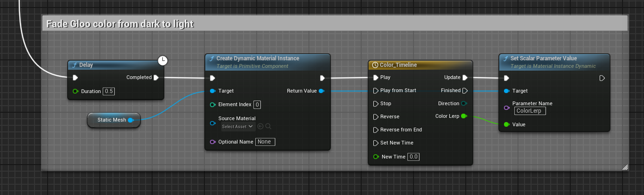Click the Set Scalar Parameter Value exec output pin
Image resolution: width=644 pixels, height=195 pixels.
602,78
